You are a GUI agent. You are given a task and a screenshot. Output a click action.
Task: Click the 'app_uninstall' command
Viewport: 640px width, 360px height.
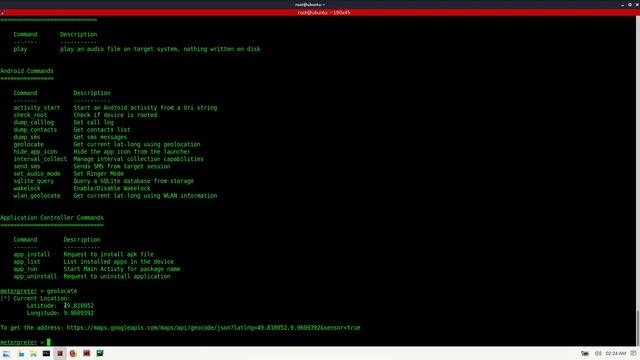tap(35, 276)
